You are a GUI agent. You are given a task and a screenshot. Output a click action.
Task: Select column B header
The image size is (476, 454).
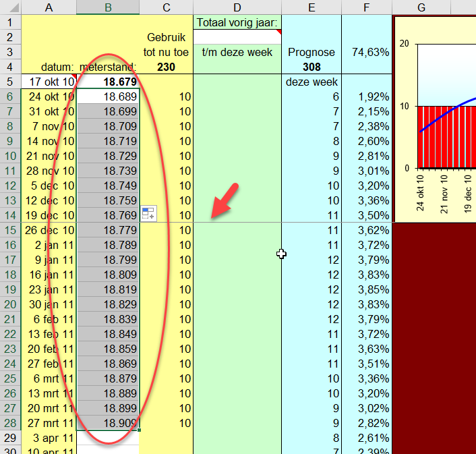pos(108,7)
